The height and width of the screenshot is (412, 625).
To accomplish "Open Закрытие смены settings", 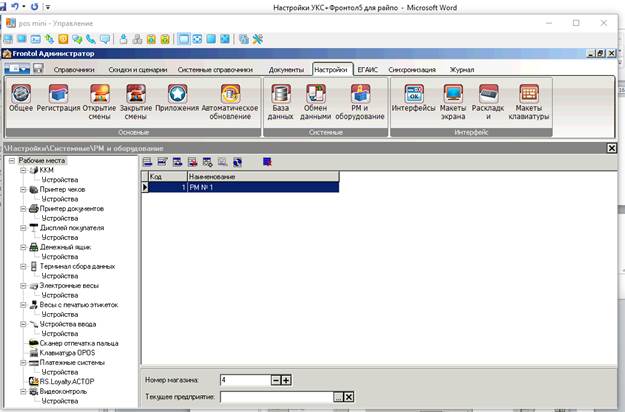I will [x=136, y=102].
